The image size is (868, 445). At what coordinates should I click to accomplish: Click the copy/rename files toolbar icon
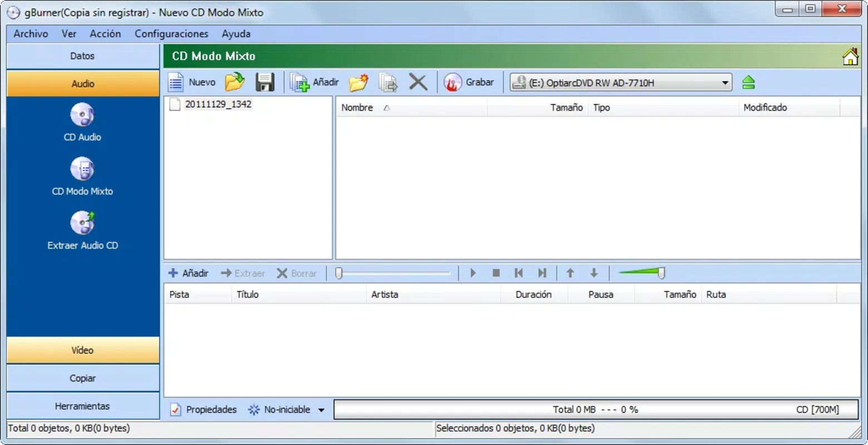click(388, 82)
